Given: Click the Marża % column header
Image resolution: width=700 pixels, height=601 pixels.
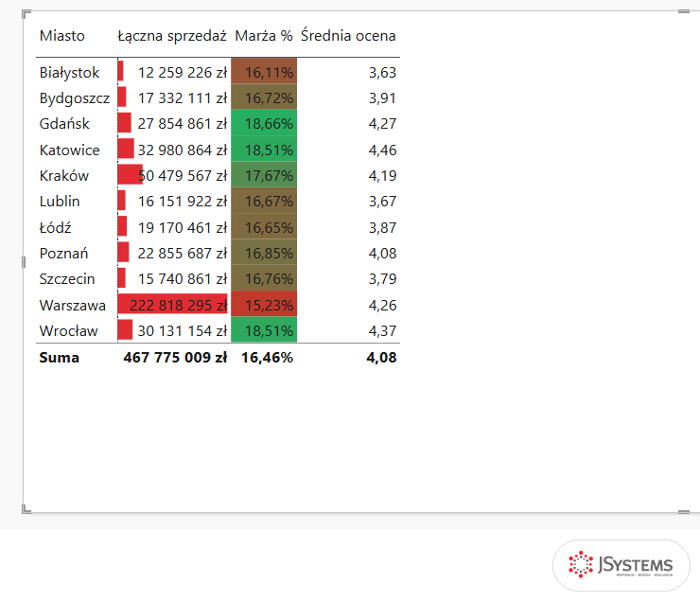Looking at the screenshot, I should click(x=264, y=35).
